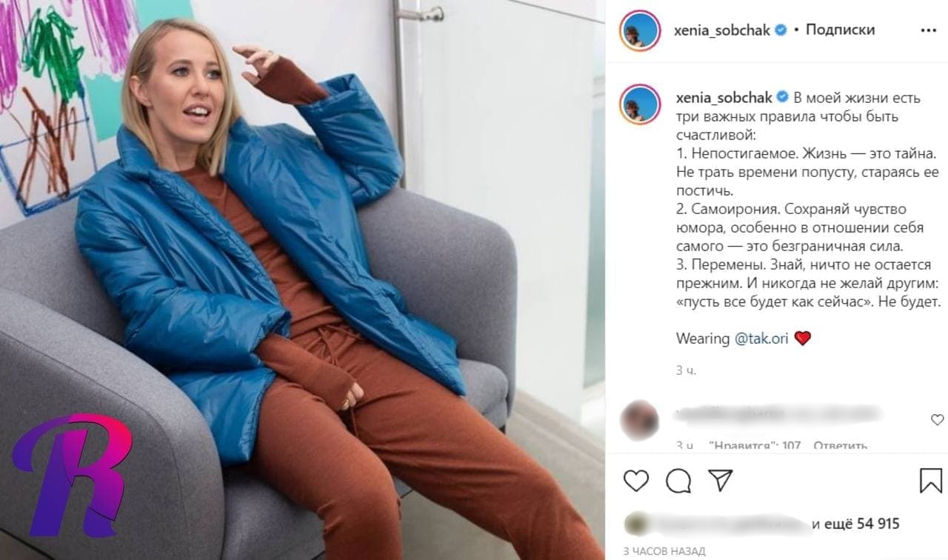Click the verified badge next to header username
This screenshot has height=560, width=948.
pyautogui.click(x=781, y=30)
